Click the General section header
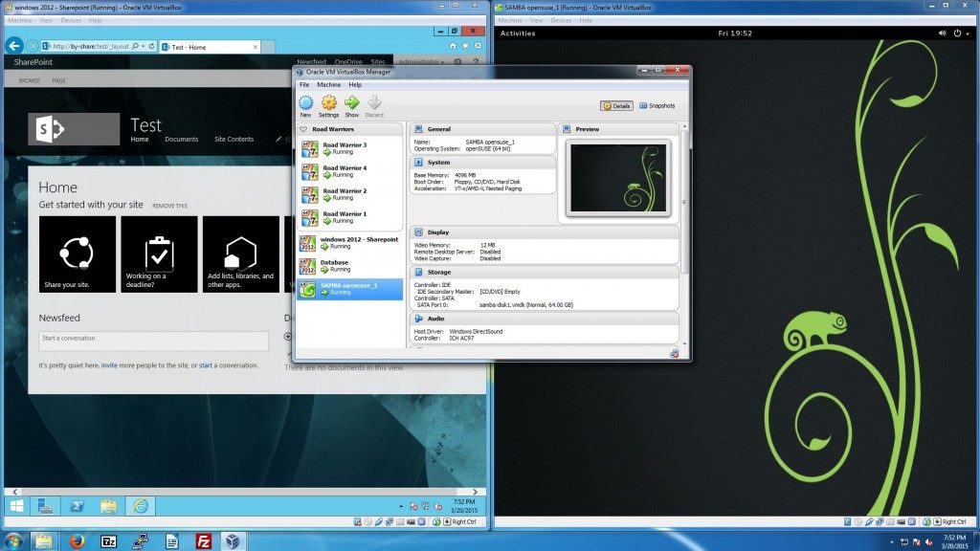This screenshot has height=551, width=980. [x=482, y=129]
